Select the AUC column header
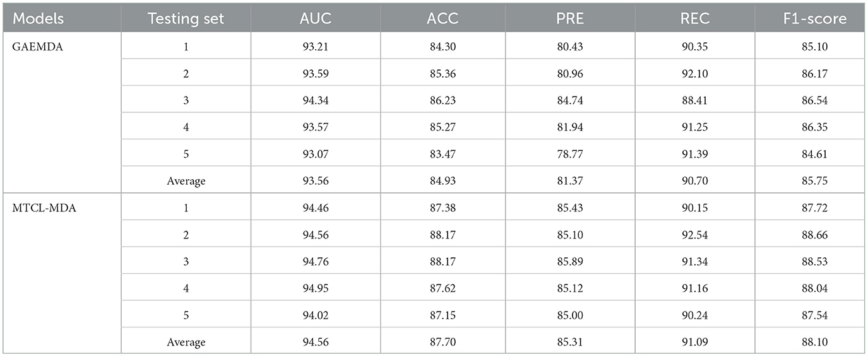Image resolution: width=868 pixels, height=357 pixels. [315, 18]
